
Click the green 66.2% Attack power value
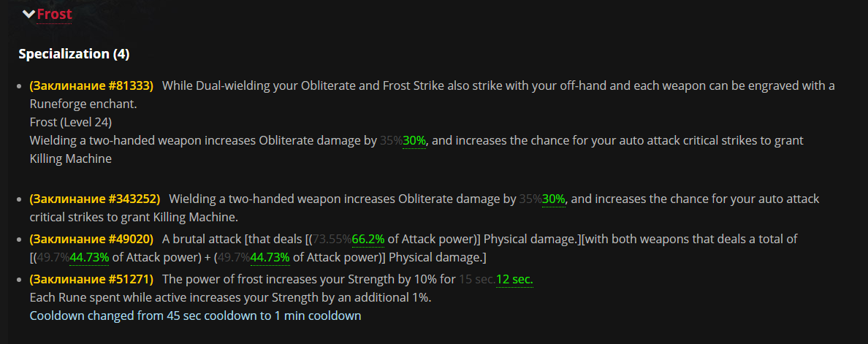click(368, 240)
